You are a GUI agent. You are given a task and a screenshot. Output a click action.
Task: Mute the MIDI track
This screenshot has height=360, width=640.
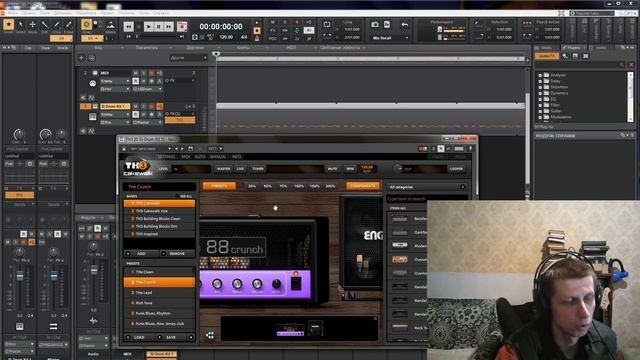click(136, 73)
